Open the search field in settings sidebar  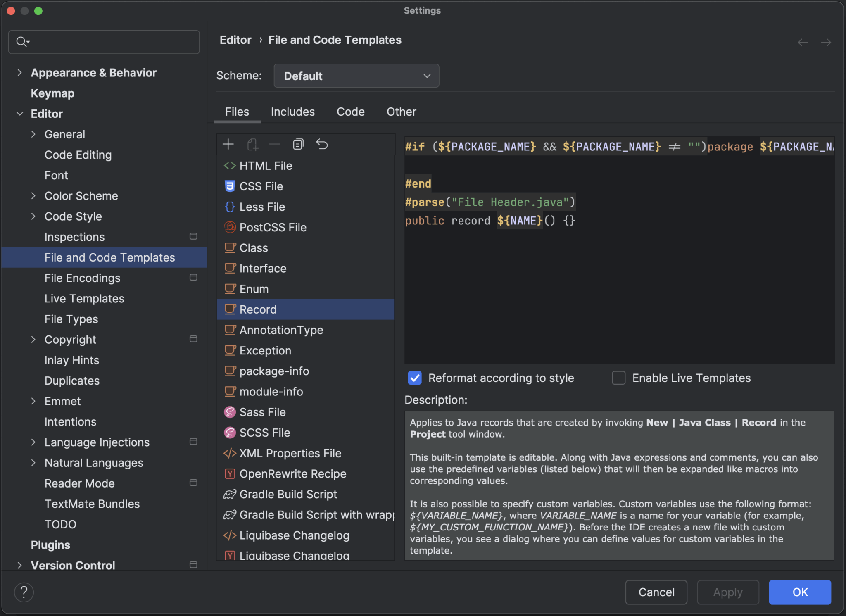tap(103, 42)
